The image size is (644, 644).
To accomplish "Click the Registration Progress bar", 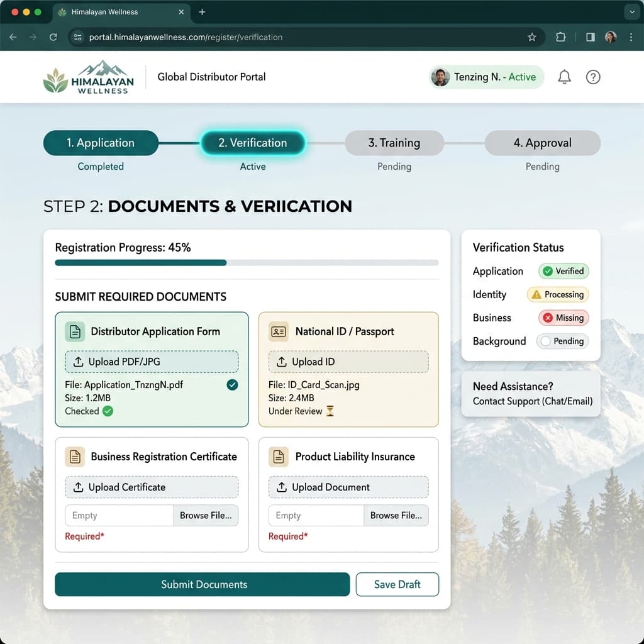I will click(x=247, y=263).
